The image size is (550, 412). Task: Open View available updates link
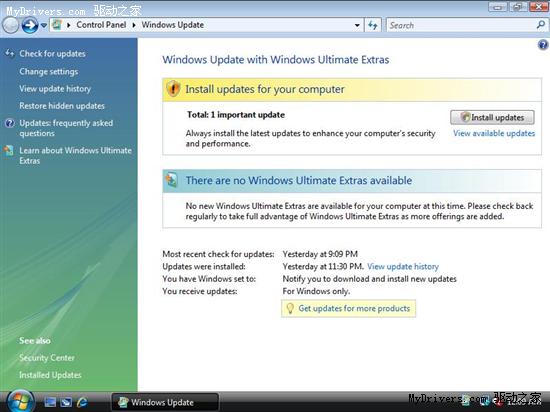pyautogui.click(x=494, y=133)
